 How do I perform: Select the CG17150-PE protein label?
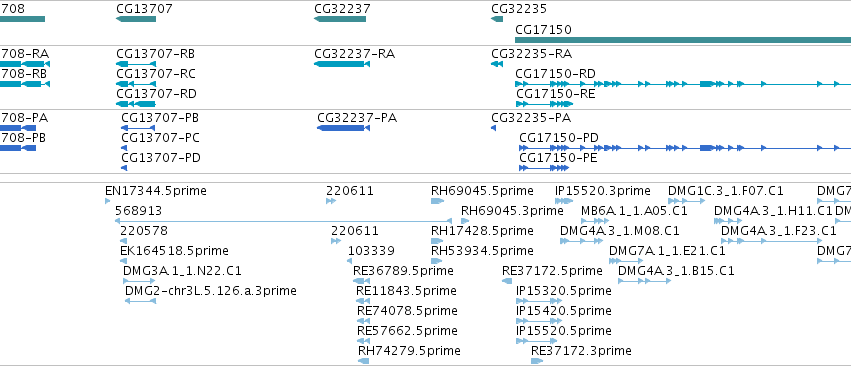coord(558,158)
